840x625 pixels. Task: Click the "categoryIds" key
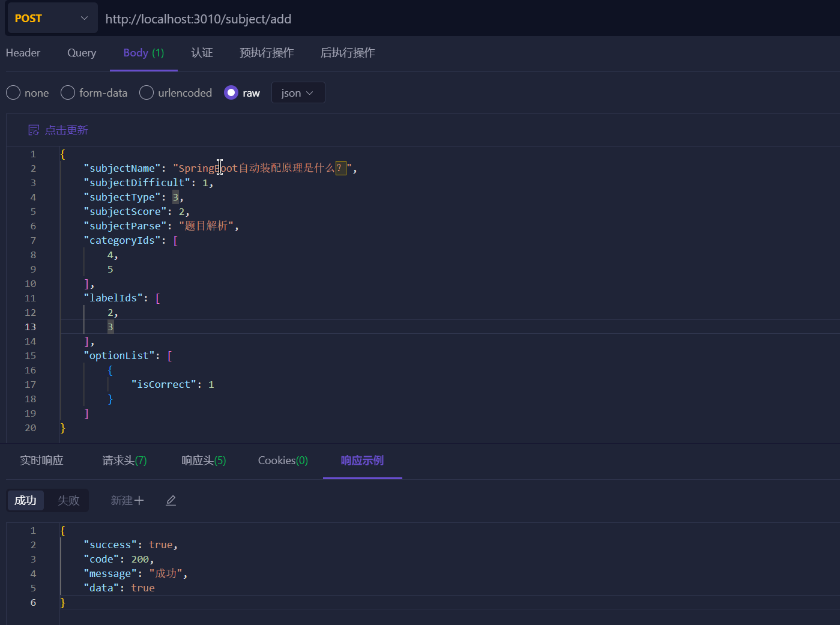(x=122, y=240)
